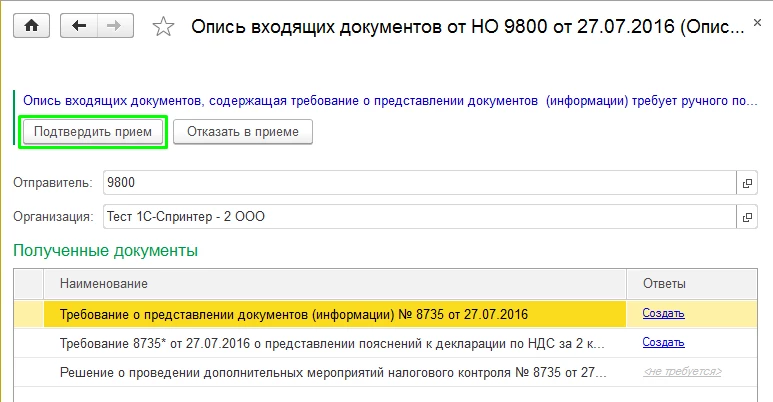
Task: Select the Решение о проведении дополнительных мероприятий row
Action: [335, 372]
